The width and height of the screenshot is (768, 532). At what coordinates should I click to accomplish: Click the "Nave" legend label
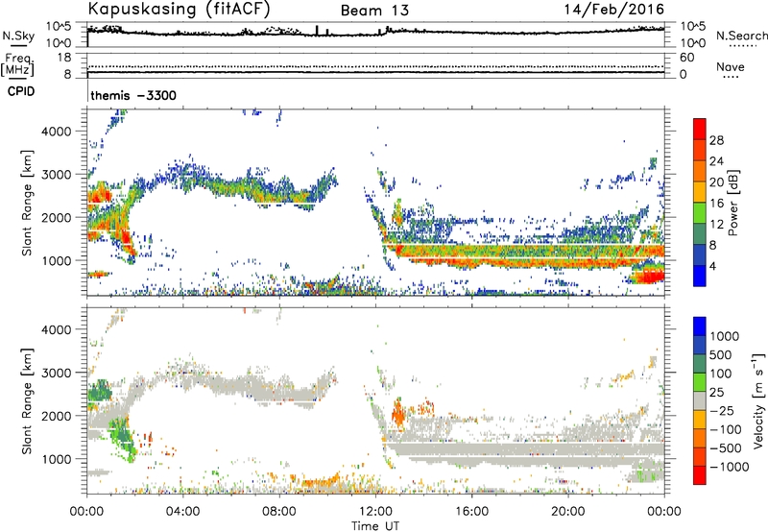[x=730, y=66]
